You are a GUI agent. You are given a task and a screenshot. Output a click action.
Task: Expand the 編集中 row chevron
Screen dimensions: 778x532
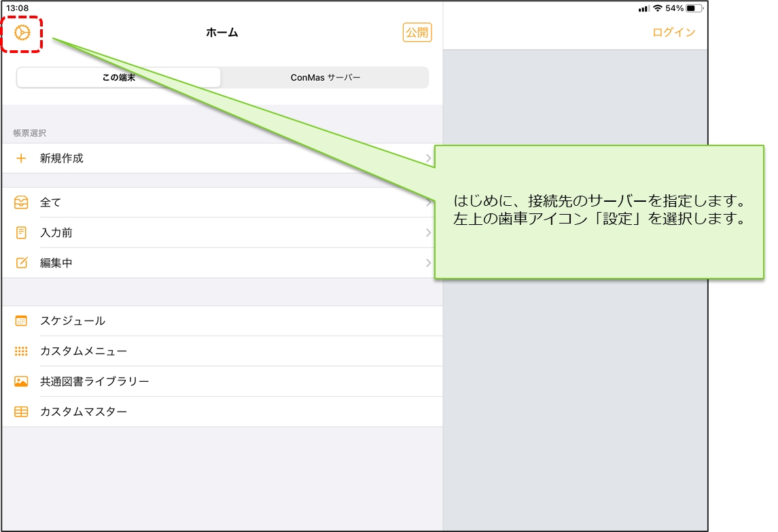(428, 263)
